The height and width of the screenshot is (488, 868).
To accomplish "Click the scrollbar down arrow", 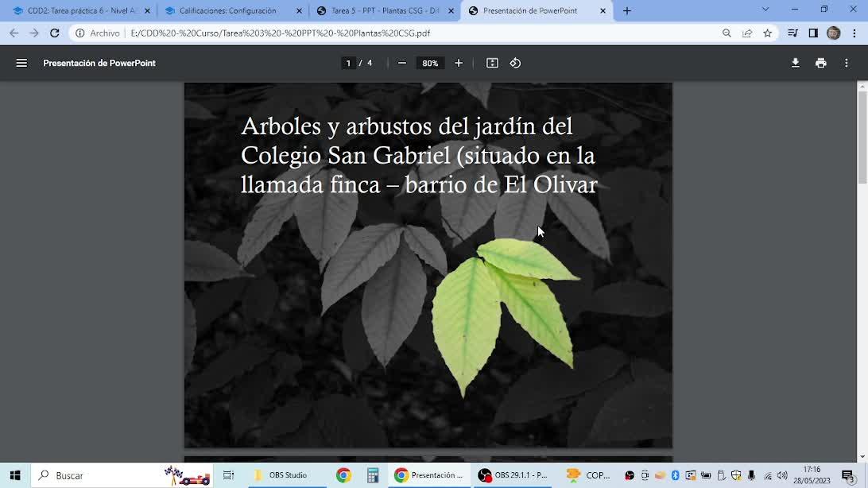I will (862, 457).
